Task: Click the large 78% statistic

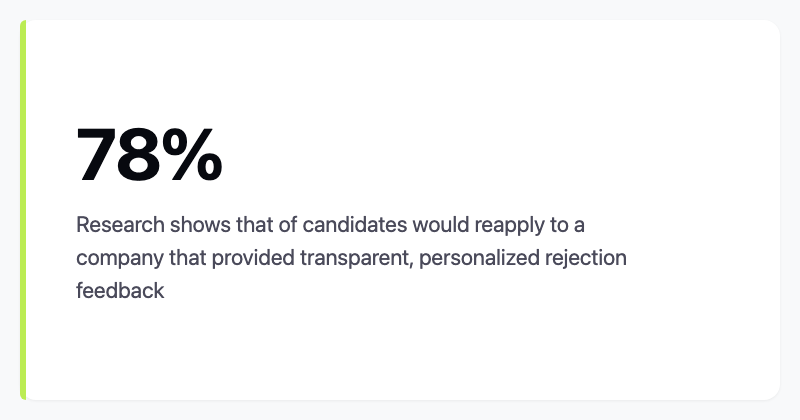Action: click(149, 155)
